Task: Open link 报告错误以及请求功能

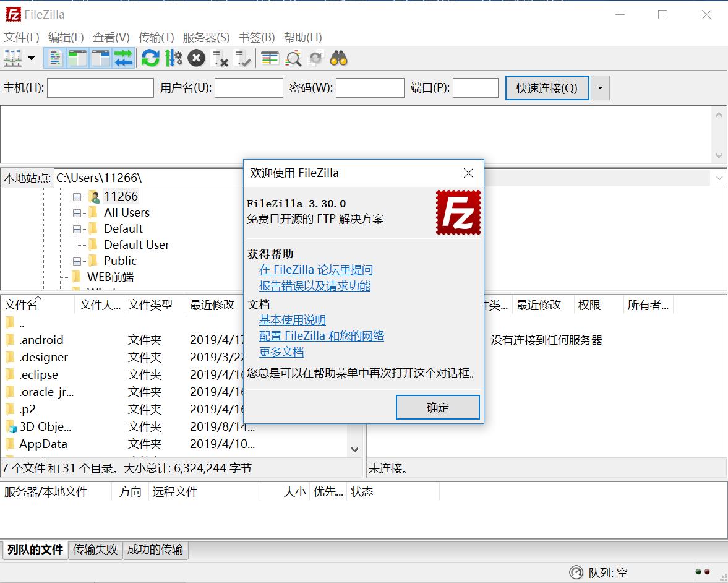Action: point(315,285)
